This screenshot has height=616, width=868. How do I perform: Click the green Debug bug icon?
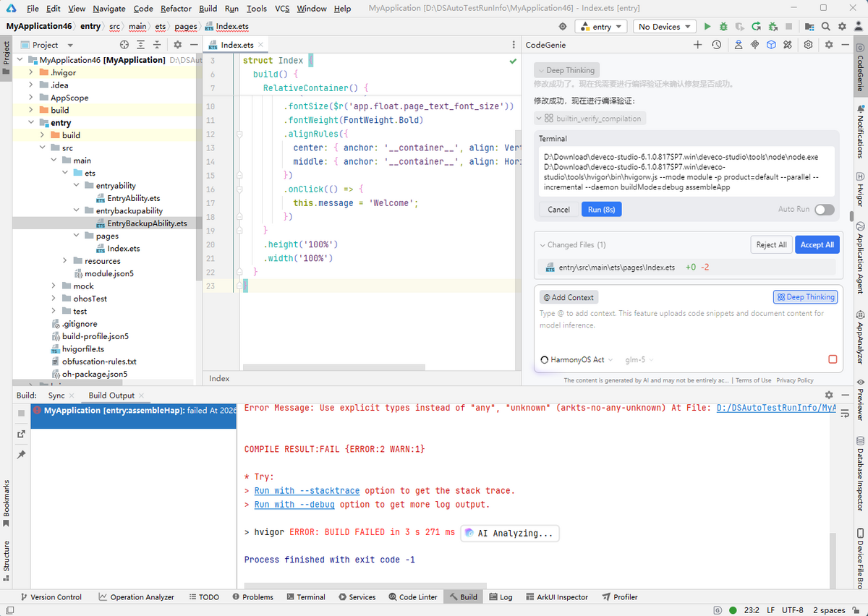pyautogui.click(x=724, y=27)
